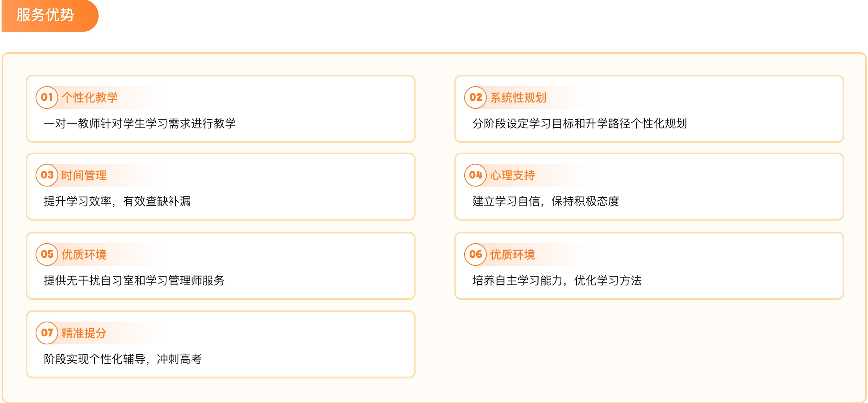Screen dimensions: 868x403
Task: Open the 个性化教学 heading
Action: [x=90, y=98]
